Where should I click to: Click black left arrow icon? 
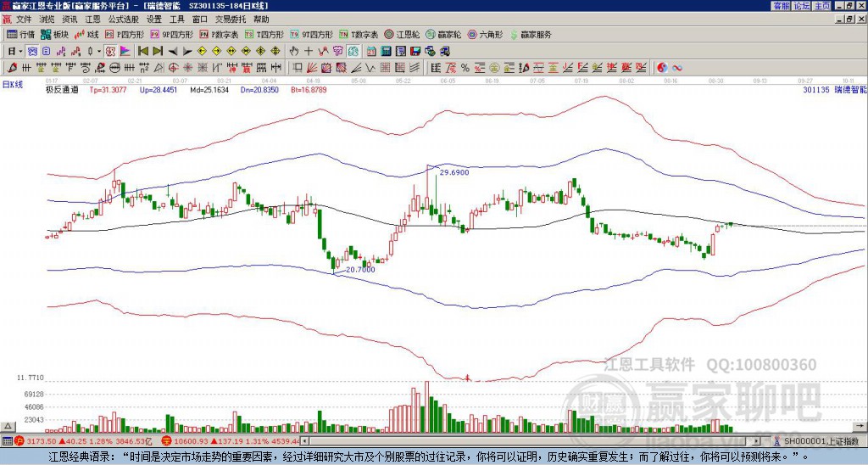coord(173,51)
